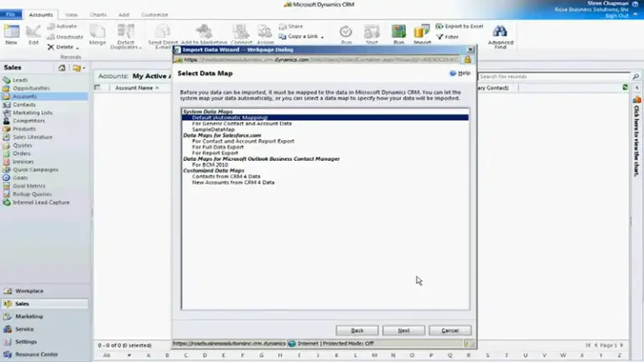
Task: Tick the select-all checkbox in grid header
Action: [97, 87]
